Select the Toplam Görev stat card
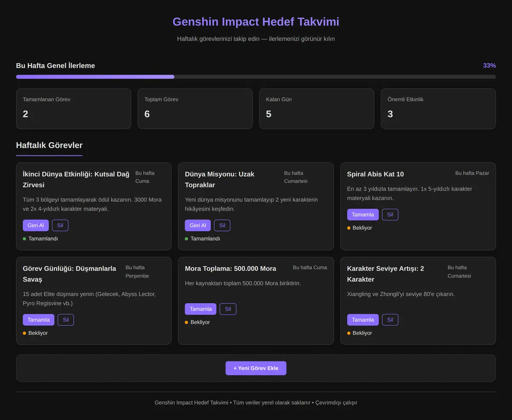 pyautogui.click(x=195, y=109)
